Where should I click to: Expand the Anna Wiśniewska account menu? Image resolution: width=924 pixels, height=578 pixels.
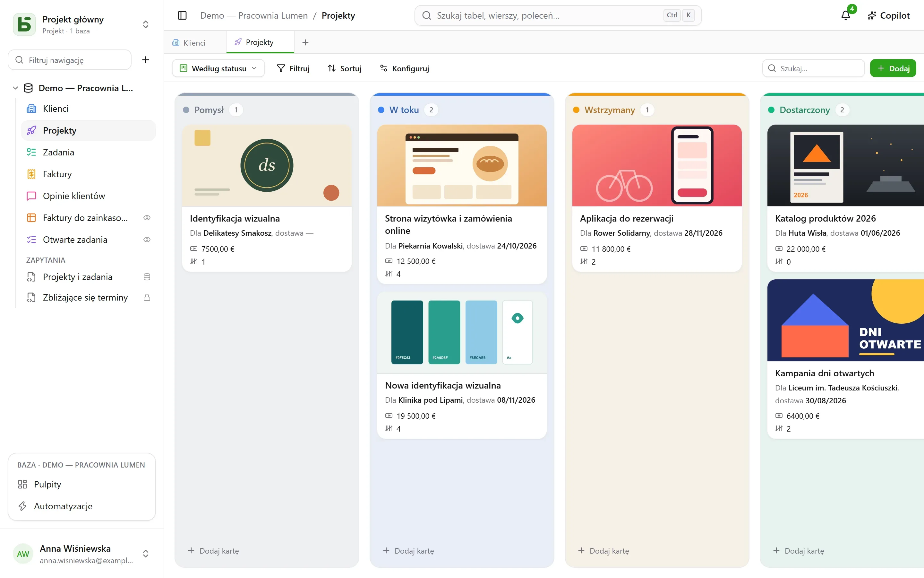point(145,554)
